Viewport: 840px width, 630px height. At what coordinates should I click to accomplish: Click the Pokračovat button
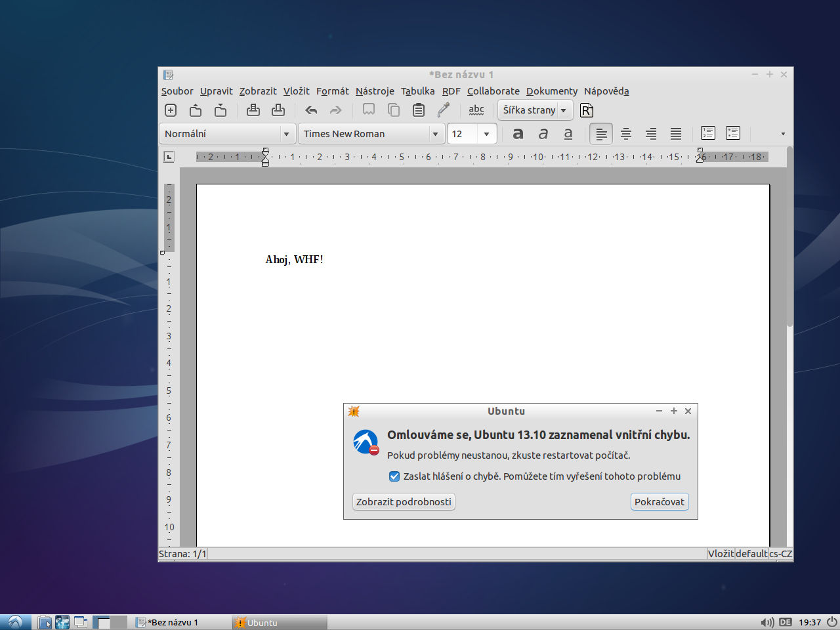pyautogui.click(x=660, y=502)
